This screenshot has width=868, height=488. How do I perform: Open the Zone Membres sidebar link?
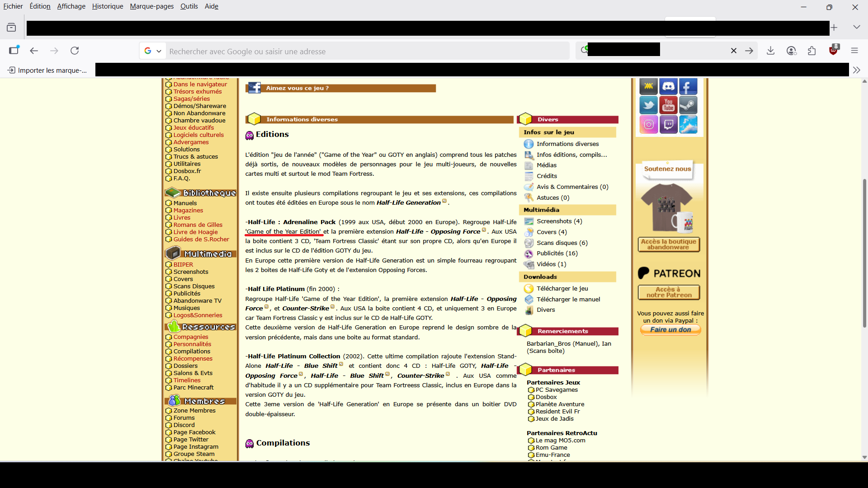tap(194, 410)
